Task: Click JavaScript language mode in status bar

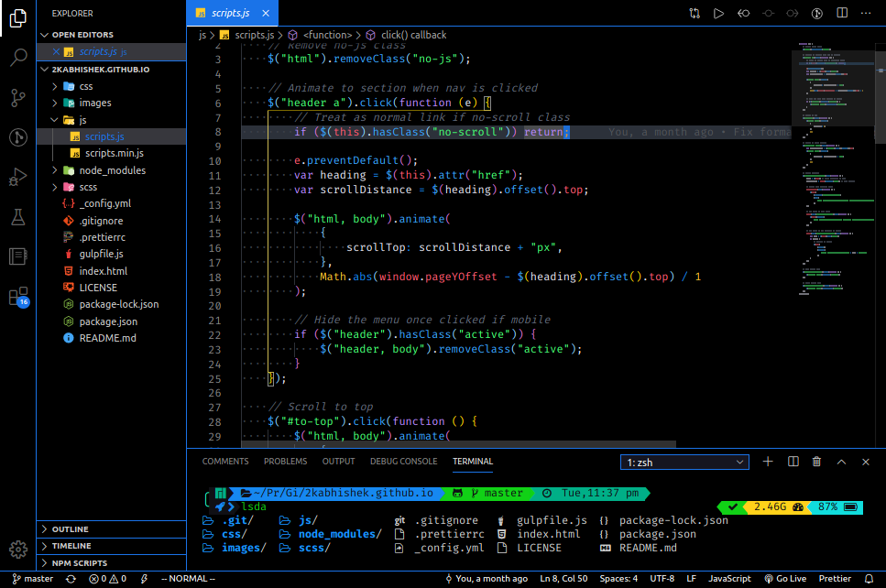Action: [729, 579]
